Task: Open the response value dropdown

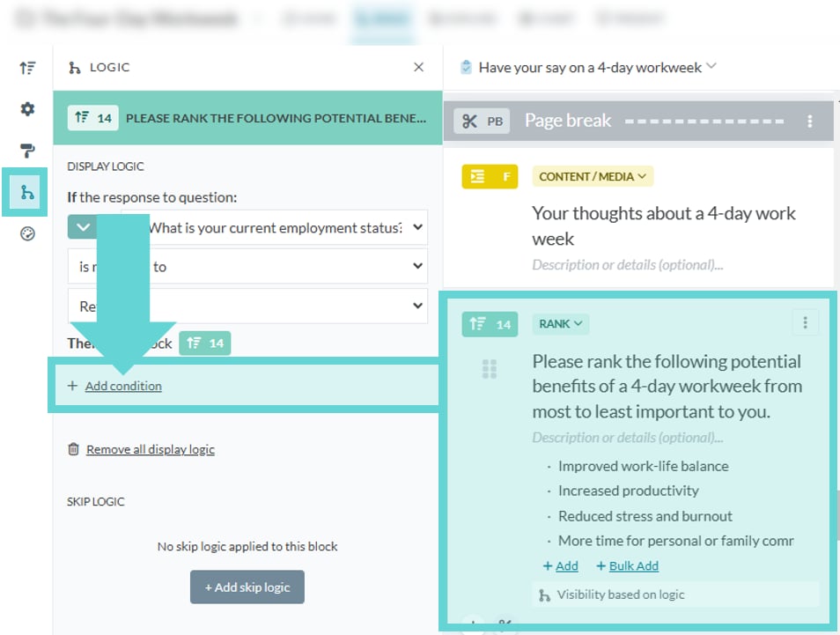Action: [x=247, y=306]
